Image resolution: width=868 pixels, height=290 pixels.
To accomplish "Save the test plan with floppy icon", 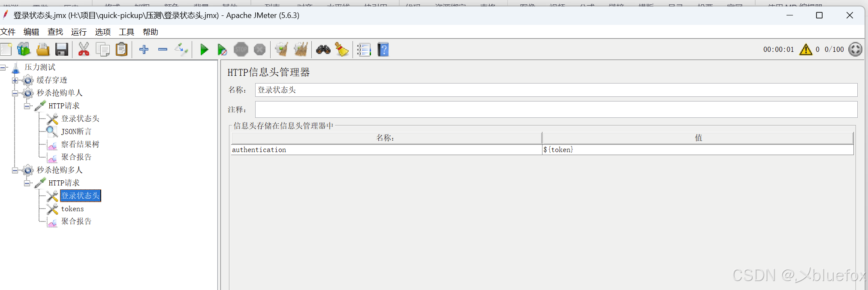I will tap(62, 50).
